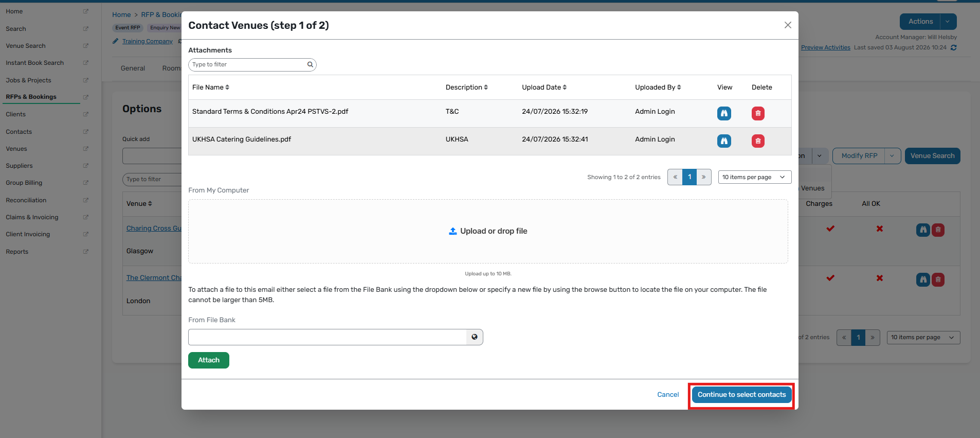Viewport: 980px width, 438px height.
Task: Focus the attachments Type to filter field
Action: click(x=248, y=65)
